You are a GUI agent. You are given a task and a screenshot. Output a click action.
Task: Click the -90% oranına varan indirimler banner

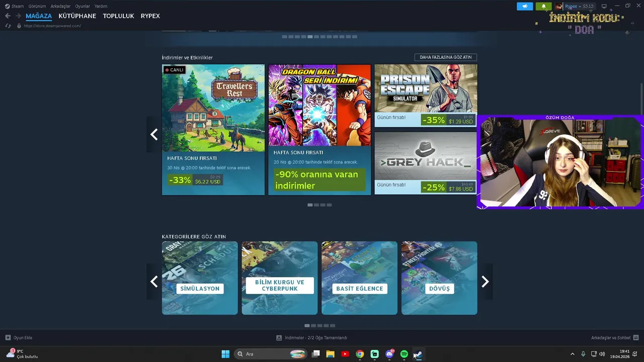click(x=319, y=180)
